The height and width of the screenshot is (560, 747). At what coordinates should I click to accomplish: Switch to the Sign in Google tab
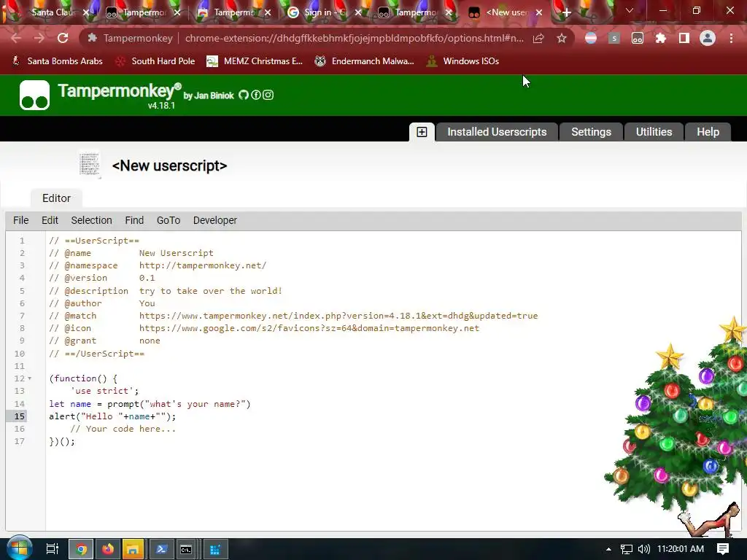coord(324,12)
